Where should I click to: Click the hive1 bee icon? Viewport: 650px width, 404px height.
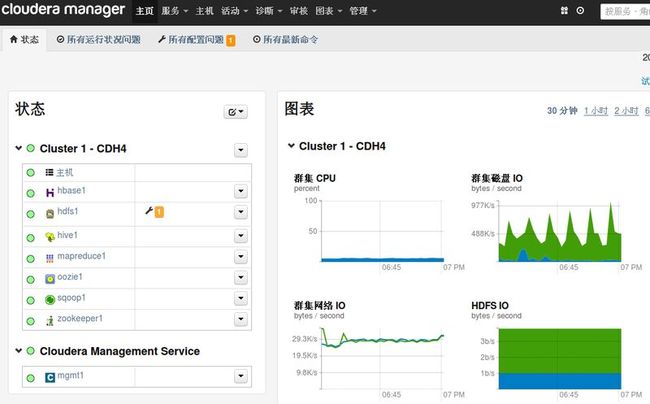(x=50, y=237)
